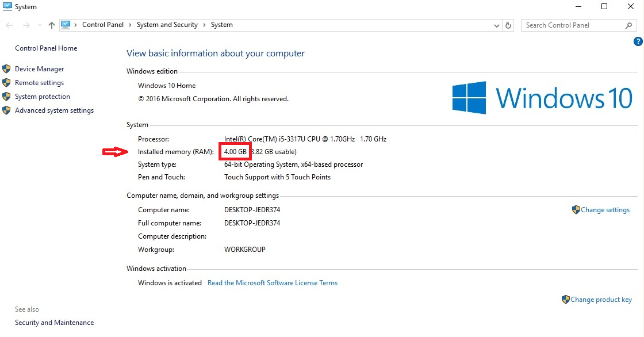Select the Full computer name value
Screen dimensions: 644x337
pos(252,223)
